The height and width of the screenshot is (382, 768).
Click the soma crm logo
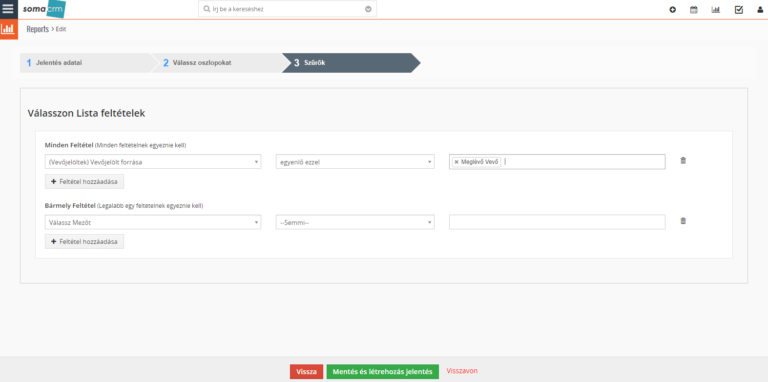click(x=44, y=9)
